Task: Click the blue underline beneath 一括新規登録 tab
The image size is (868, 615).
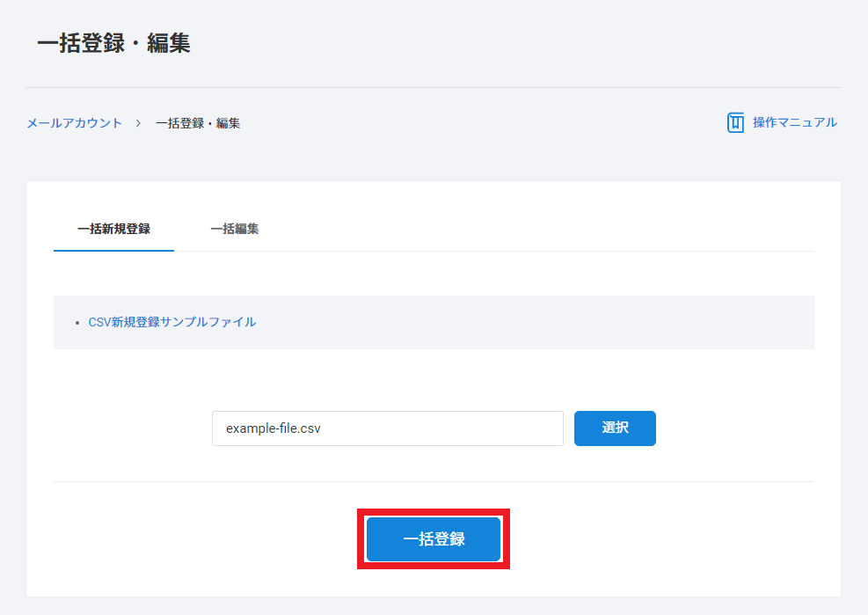Action: click(113, 250)
